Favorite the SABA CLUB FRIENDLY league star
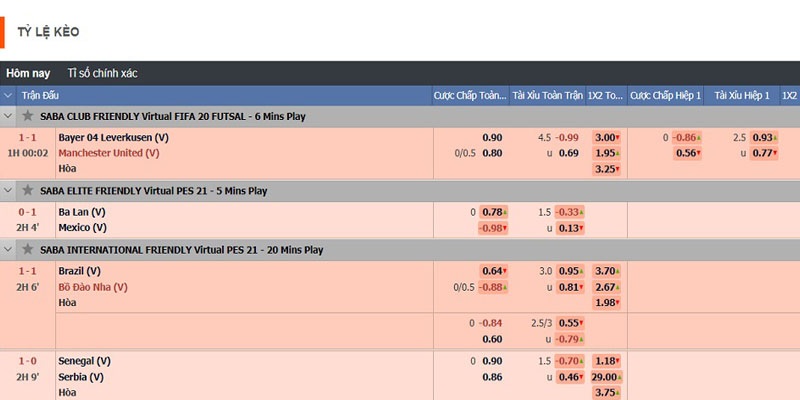Image resolution: width=800 pixels, height=400 pixels. click(28, 116)
